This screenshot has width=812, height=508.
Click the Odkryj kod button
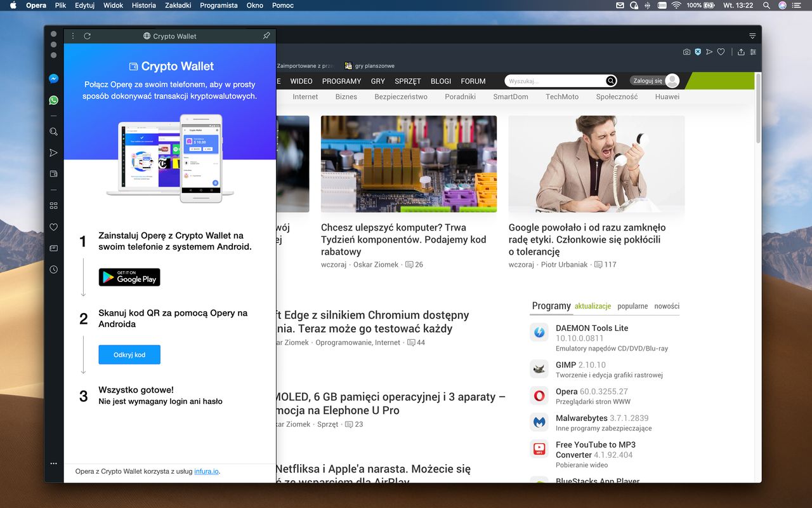tap(129, 355)
